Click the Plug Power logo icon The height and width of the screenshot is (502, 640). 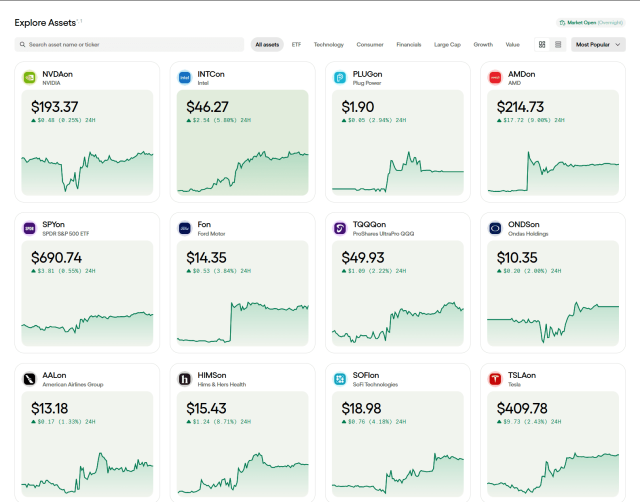pyautogui.click(x=340, y=78)
